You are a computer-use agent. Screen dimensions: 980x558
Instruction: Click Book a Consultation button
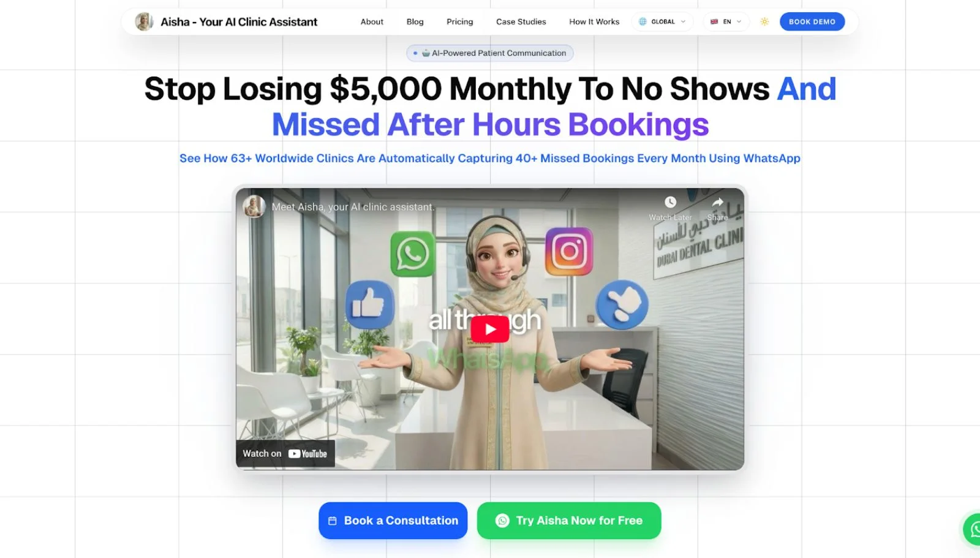pos(393,521)
